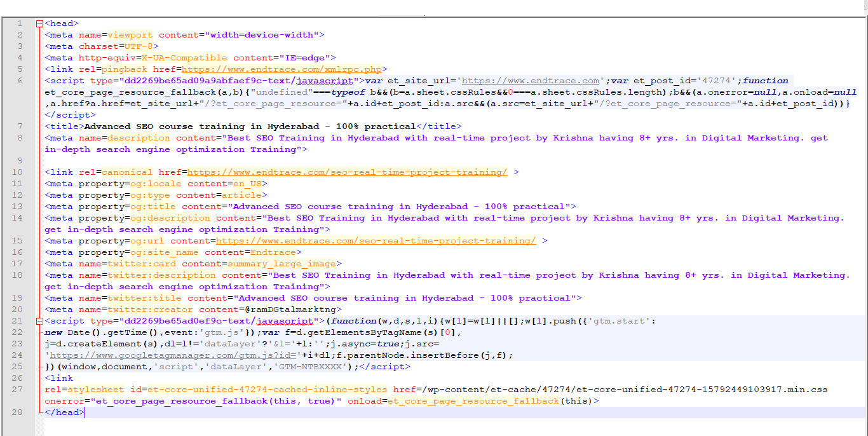Collapse the script fold marker on line 21

pos(40,321)
